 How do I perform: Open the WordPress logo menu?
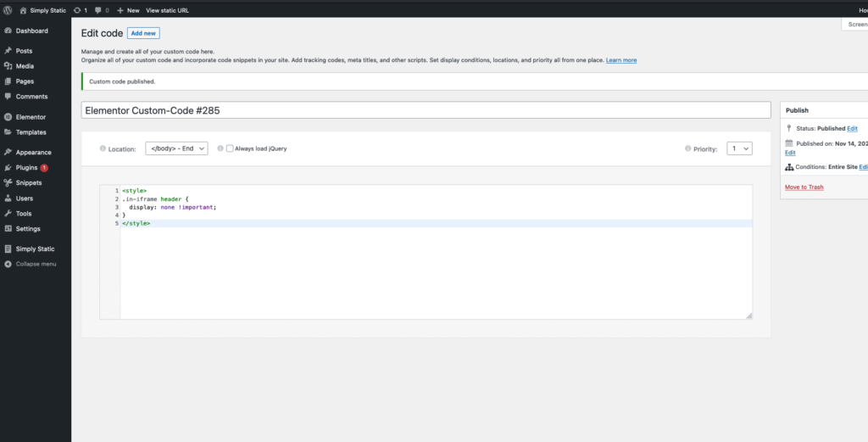click(8, 10)
